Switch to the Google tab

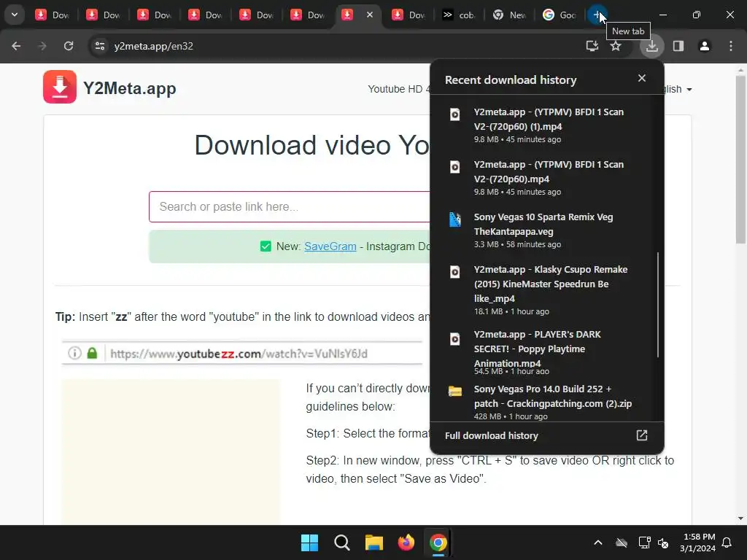[x=560, y=15]
